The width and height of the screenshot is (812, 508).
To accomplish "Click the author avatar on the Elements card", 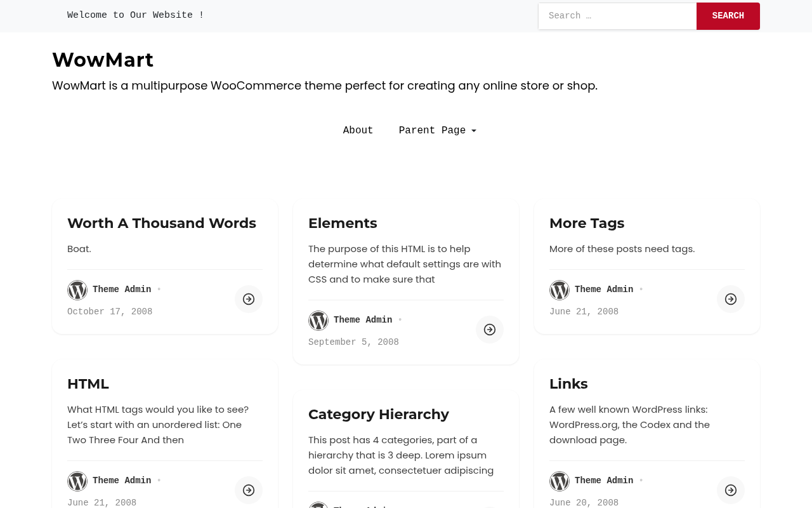I will [318, 321].
